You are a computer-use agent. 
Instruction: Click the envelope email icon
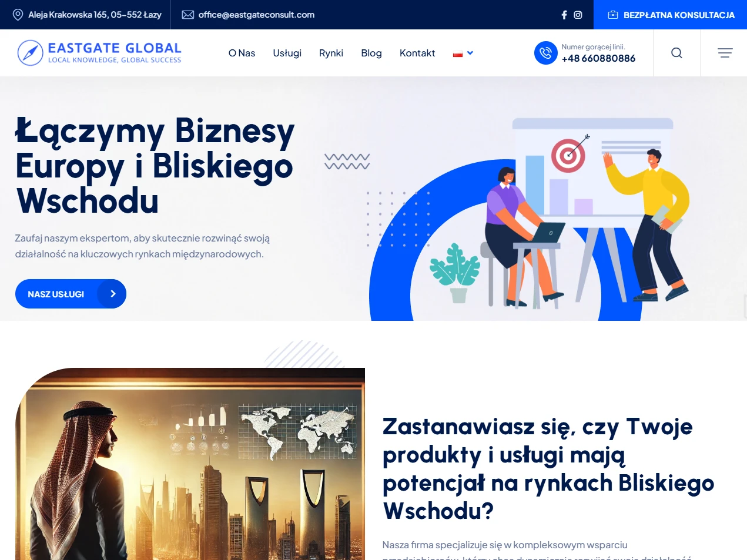188,15
